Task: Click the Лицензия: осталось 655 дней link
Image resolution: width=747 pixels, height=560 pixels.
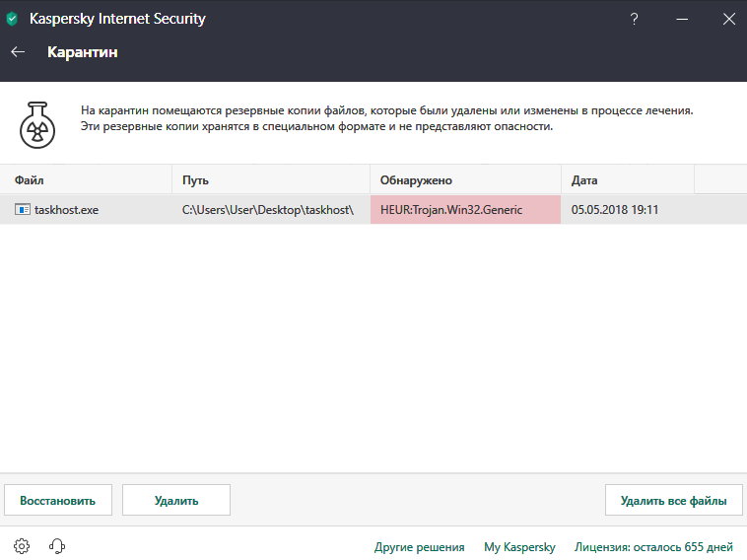Action: [x=653, y=546]
